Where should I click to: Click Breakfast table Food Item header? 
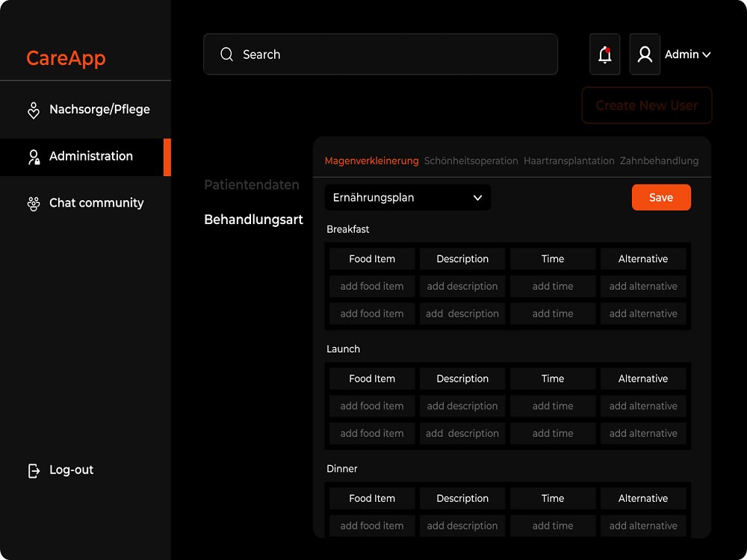372,259
